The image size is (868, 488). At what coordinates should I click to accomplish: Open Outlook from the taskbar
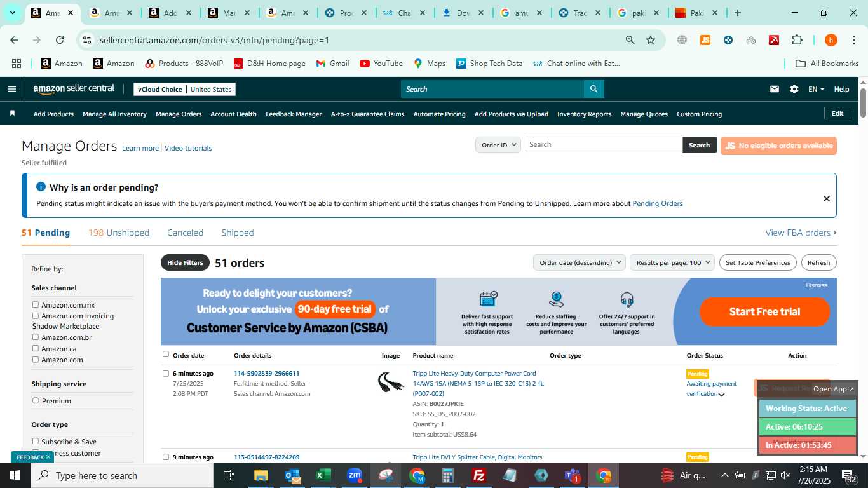(x=292, y=475)
